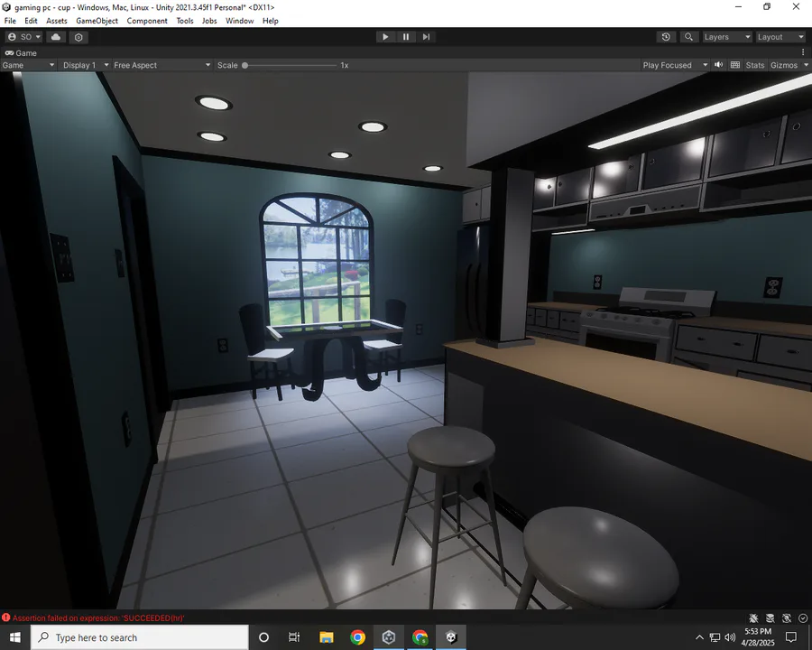Click the activity progress checkmark icon
Screen dimensions: 812x650
[x=803, y=617]
